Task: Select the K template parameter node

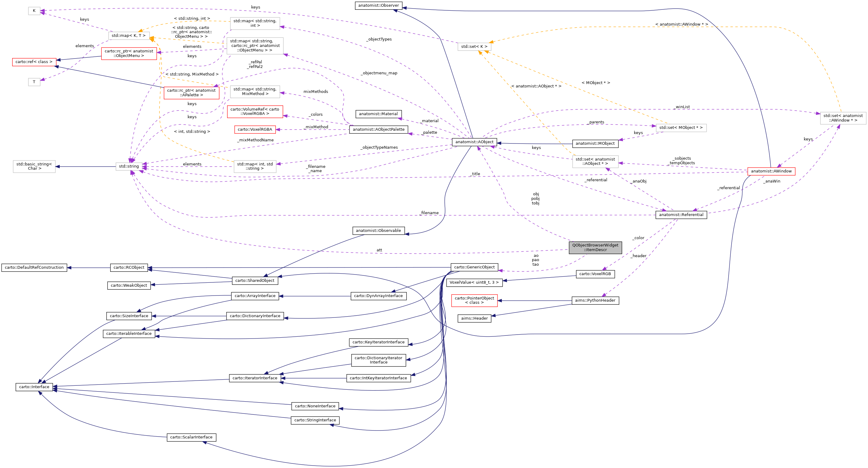Action: pos(34,11)
